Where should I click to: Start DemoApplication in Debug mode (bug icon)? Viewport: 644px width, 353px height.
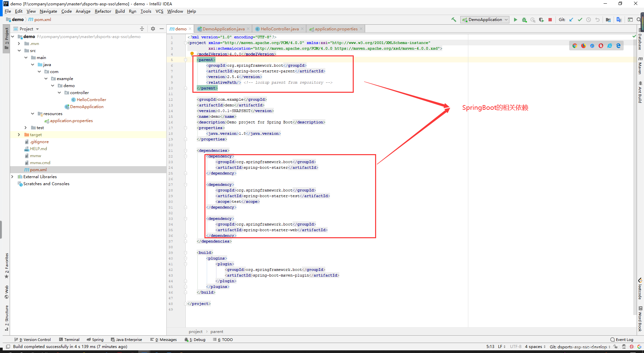point(524,20)
